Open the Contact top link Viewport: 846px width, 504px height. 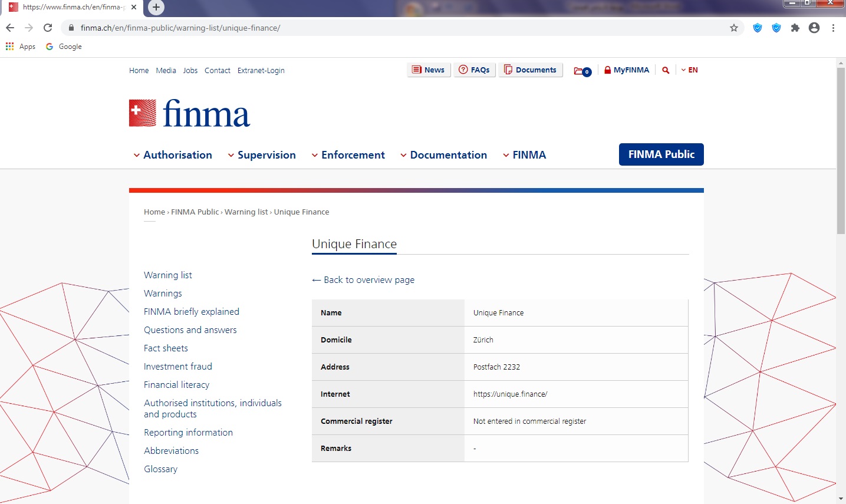coord(218,71)
